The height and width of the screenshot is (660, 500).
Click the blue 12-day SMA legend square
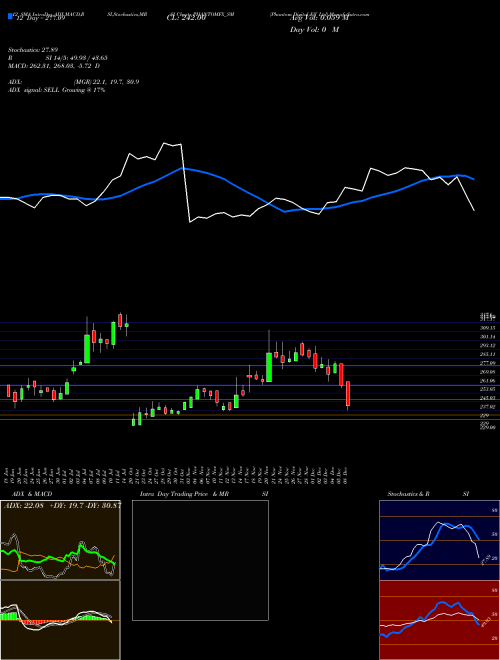tap(10, 16)
